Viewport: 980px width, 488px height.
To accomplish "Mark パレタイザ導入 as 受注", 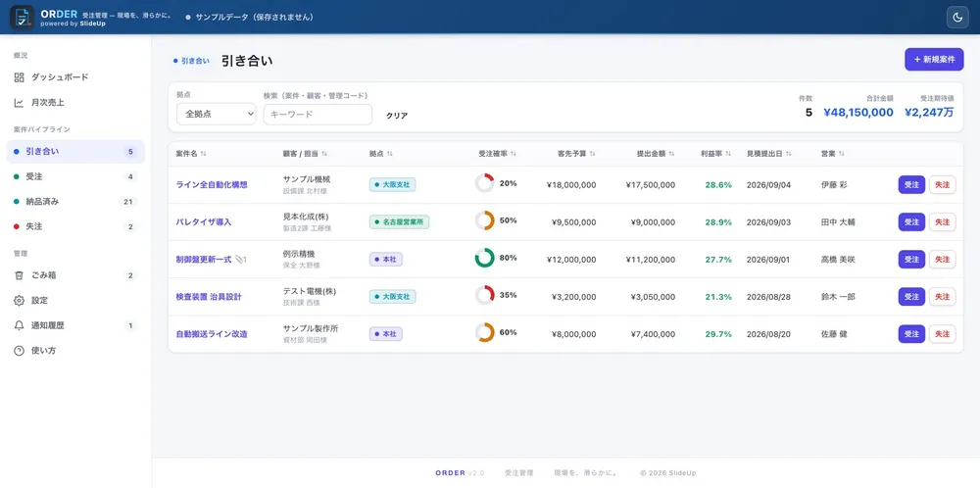I will tap(911, 221).
